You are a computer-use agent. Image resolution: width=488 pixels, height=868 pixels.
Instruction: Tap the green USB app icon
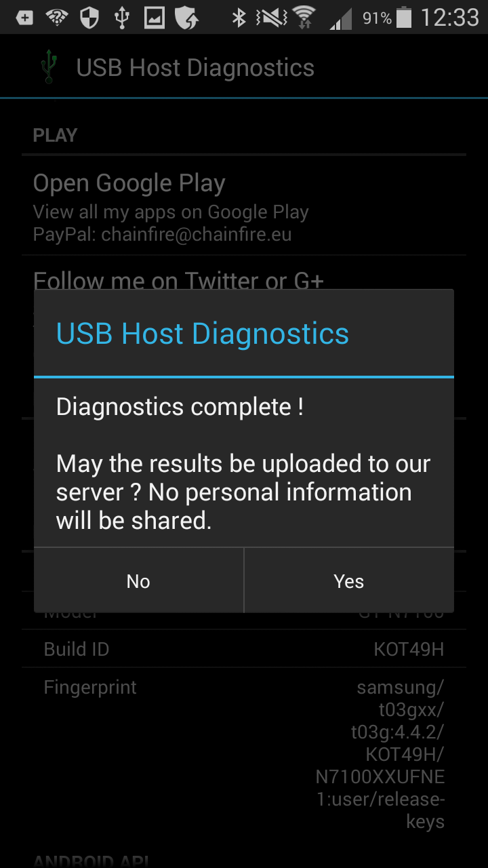point(47,68)
